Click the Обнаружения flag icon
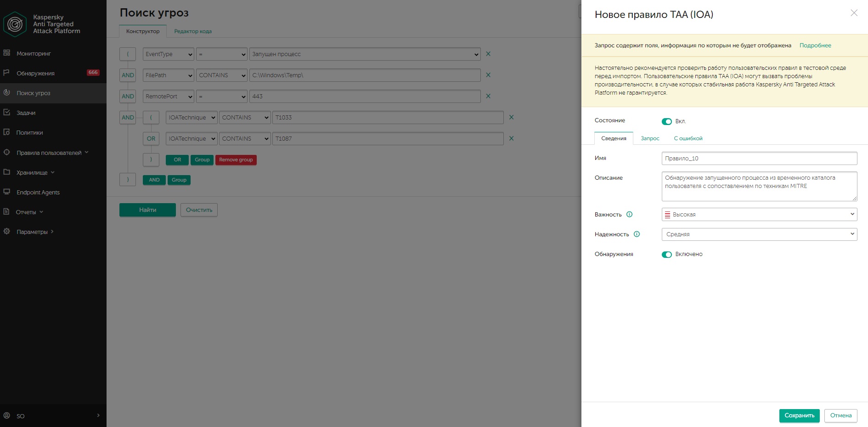This screenshot has height=427, width=868. tap(7, 73)
